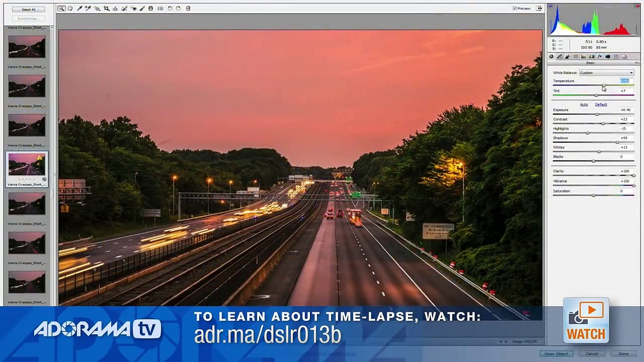Click the Cancel button
Viewport: 644px width, 362px height.
coord(592,354)
